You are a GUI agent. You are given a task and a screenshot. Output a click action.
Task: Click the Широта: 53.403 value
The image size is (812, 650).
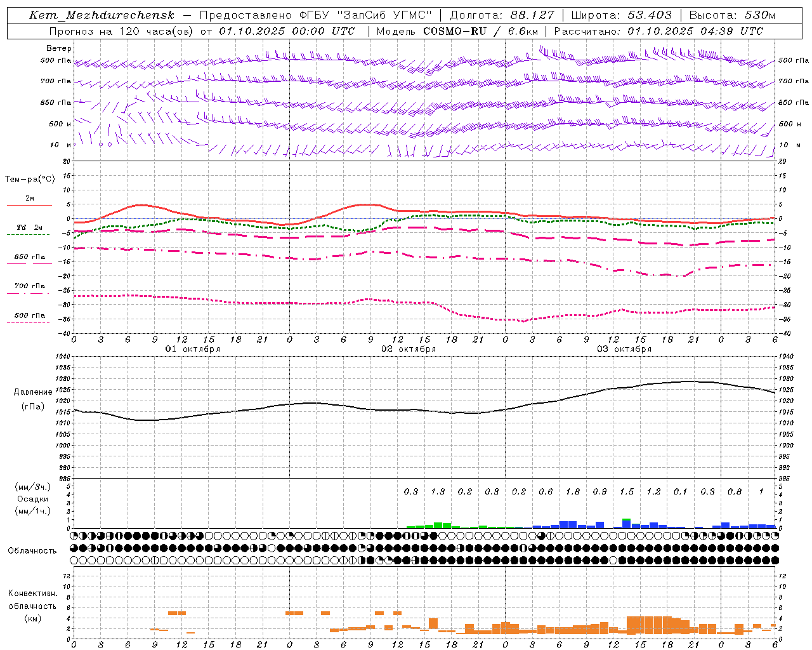[x=621, y=15]
